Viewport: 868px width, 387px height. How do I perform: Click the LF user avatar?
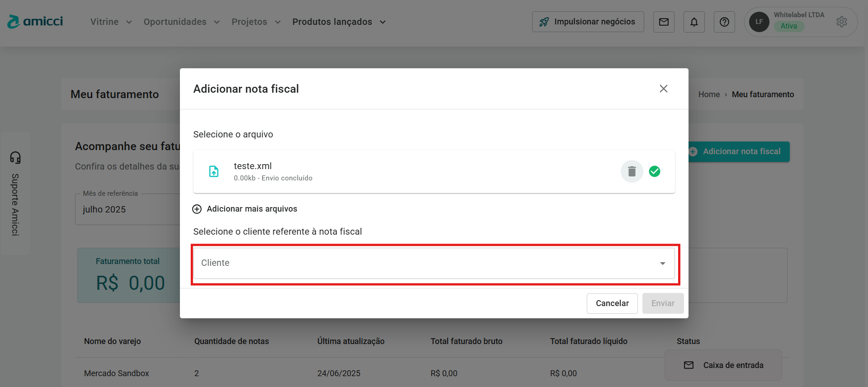point(759,22)
